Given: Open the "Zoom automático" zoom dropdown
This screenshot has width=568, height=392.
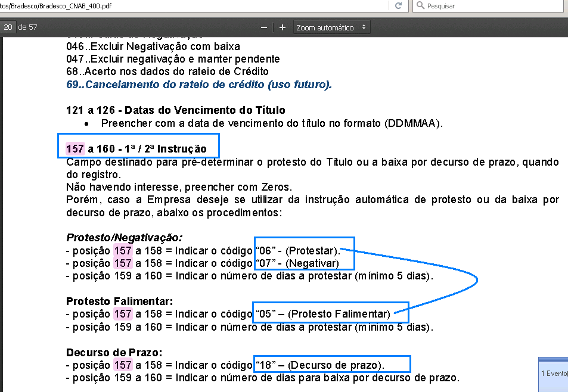Looking at the screenshot, I should point(331,27).
